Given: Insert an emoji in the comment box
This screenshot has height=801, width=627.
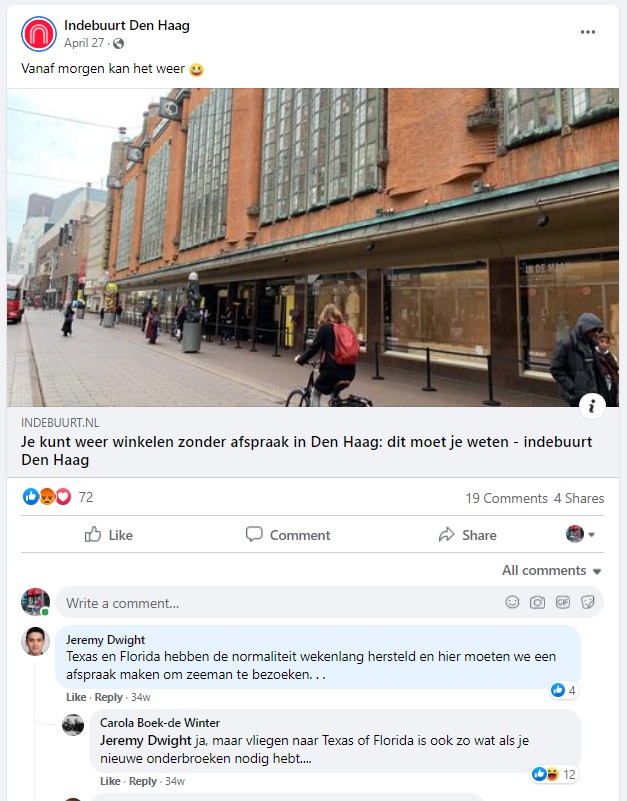Looking at the screenshot, I should [512, 602].
